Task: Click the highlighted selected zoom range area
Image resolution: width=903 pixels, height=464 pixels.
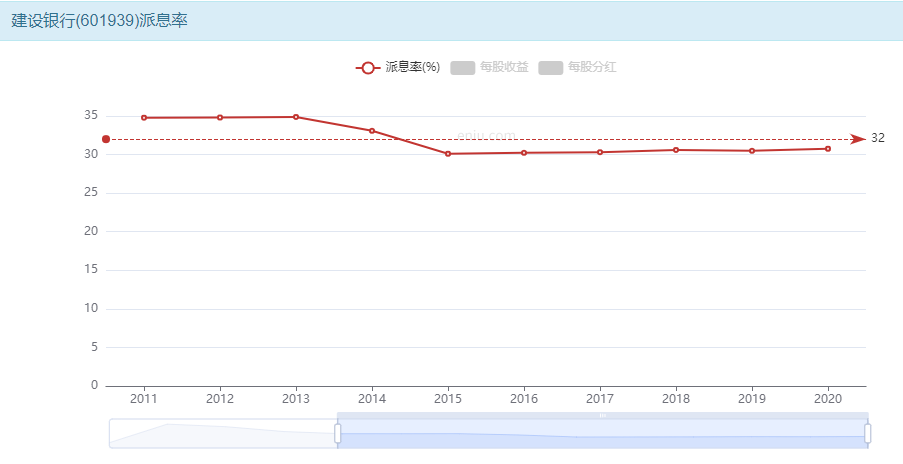Action: pos(602,433)
